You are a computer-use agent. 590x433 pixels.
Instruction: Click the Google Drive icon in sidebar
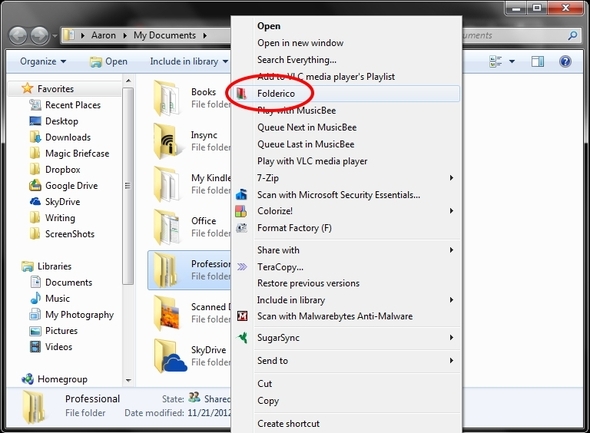pos(35,185)
